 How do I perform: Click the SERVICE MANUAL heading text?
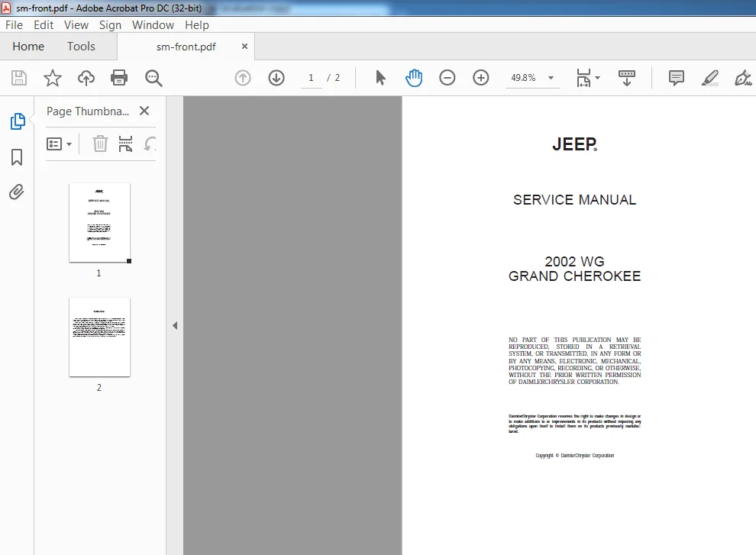pos(574,199)
